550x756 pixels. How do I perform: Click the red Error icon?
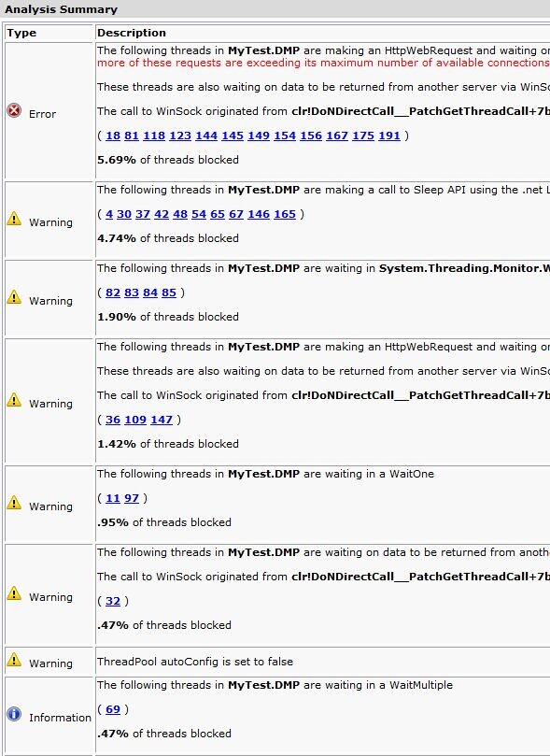(14, 111)
